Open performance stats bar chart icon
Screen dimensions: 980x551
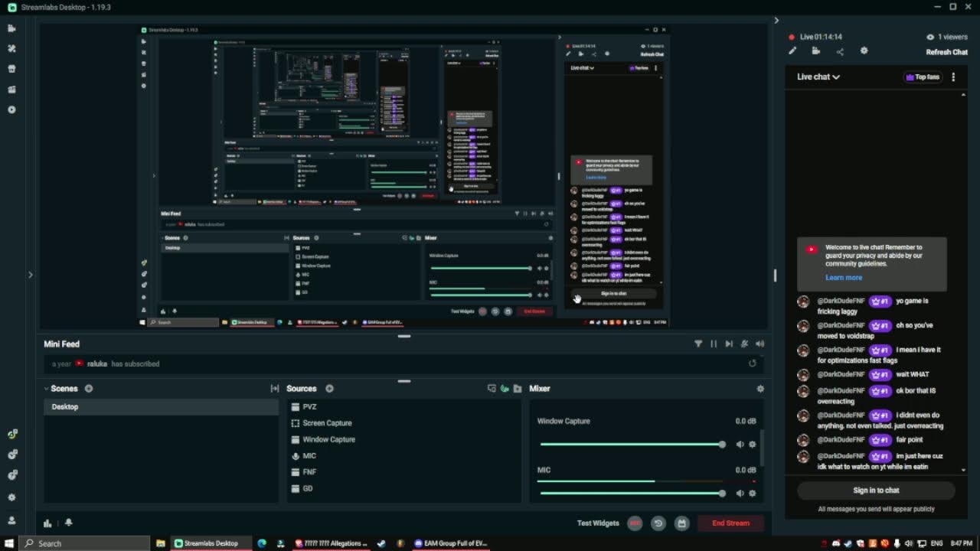pos(47,523)
